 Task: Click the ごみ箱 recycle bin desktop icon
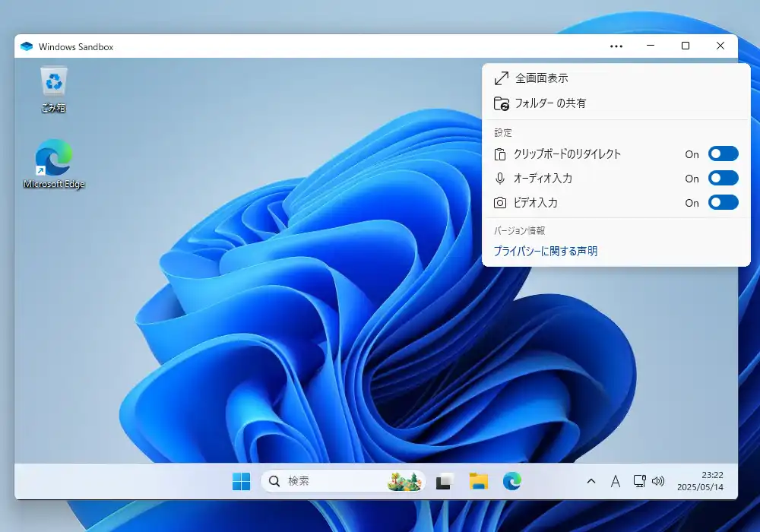tap(53, 90)
